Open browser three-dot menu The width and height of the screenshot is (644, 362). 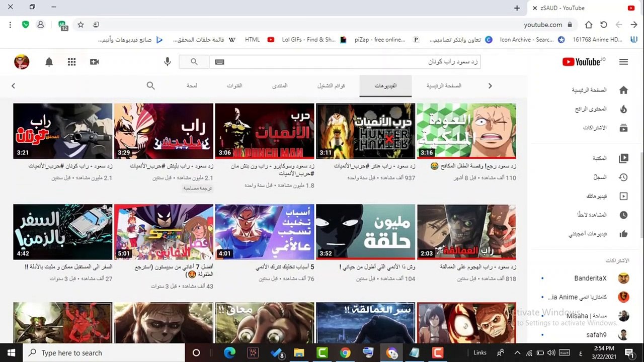[10, 25]
